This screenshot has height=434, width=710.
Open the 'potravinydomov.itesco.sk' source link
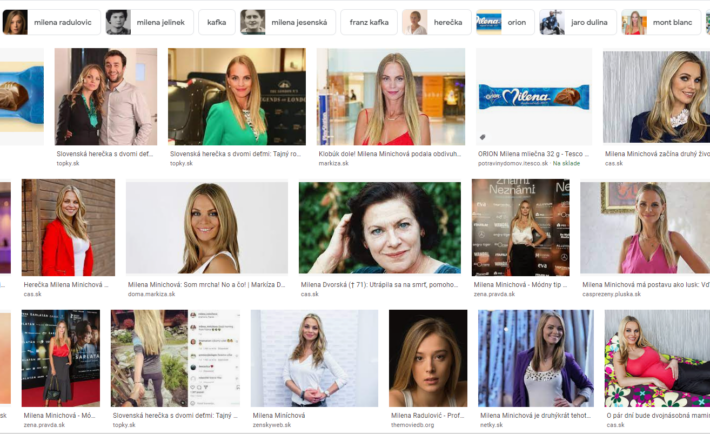tap(513, 163)
